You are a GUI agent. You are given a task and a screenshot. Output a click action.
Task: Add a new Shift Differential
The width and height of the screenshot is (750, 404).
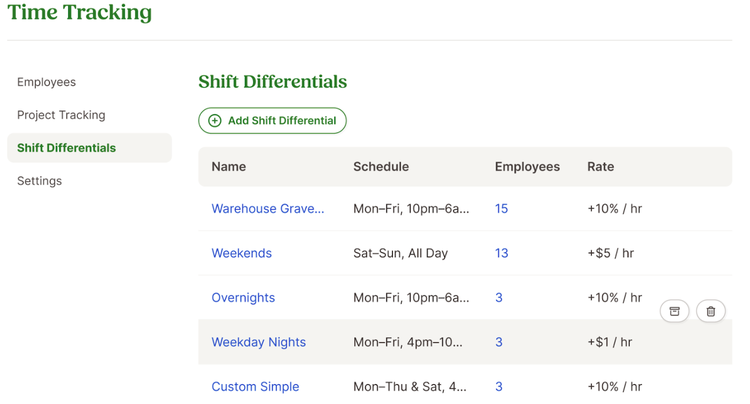pyautogui.click(x=272, y=120)
